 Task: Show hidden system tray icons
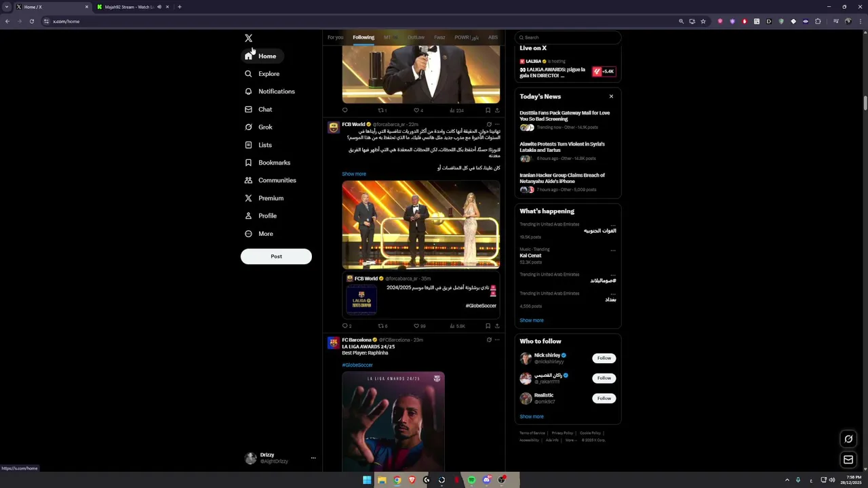[787, 480]
